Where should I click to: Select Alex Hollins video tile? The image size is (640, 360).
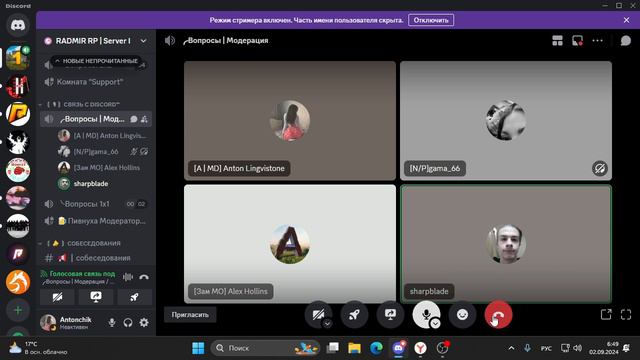pyautogui.click(x=290, y=244)
